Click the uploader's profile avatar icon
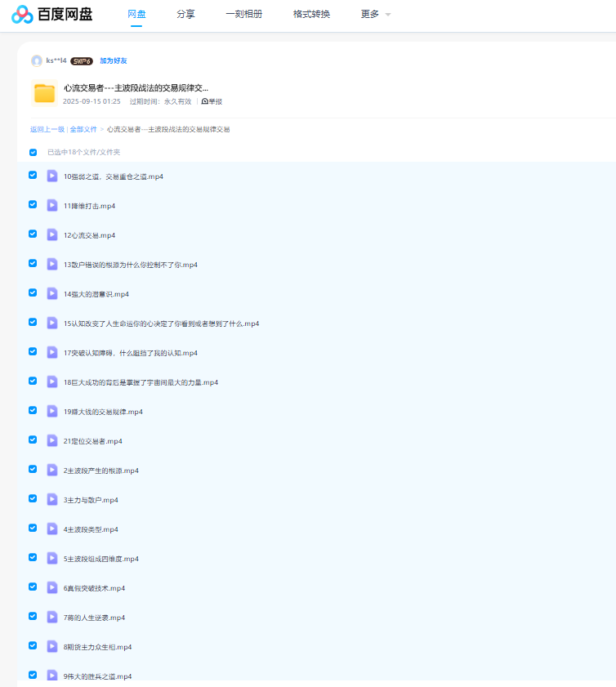Screen dimensions: 616x687 pyautogui.click(x=37, y=60)
